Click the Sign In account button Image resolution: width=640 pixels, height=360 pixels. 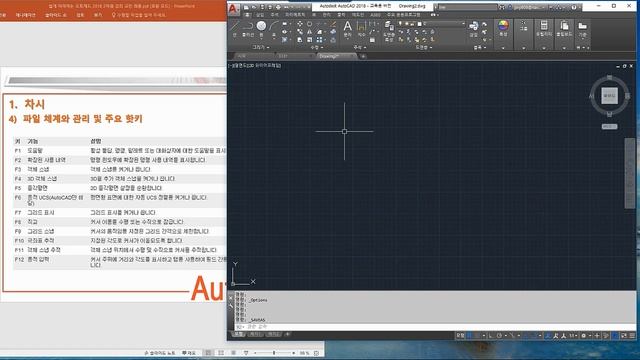tap(527, 7)
